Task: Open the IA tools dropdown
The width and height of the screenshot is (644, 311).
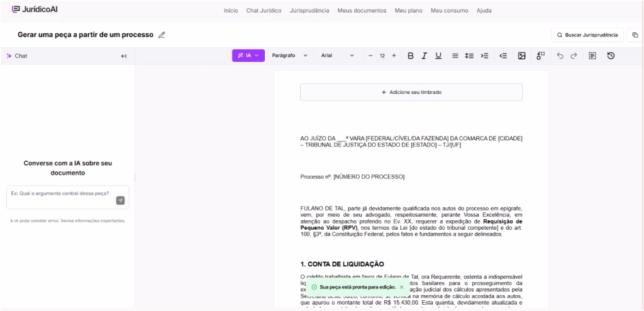Action: [x=248, y=55]
